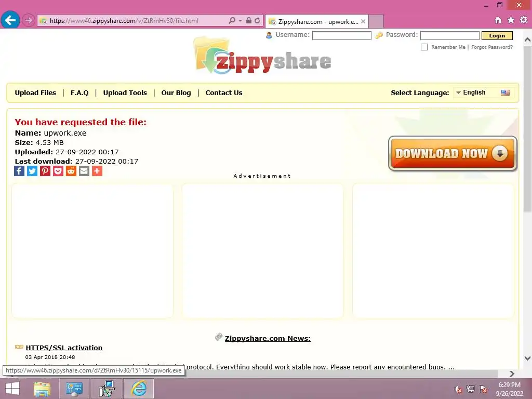The image size is (532, 399).
Task: Open Server Manager taskbar icon
Action: 74,389
